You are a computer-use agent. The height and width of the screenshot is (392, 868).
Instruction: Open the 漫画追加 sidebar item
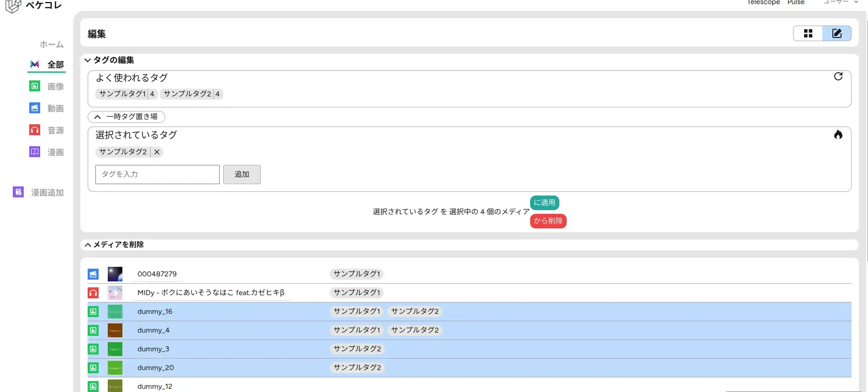[x=39, y=192]
